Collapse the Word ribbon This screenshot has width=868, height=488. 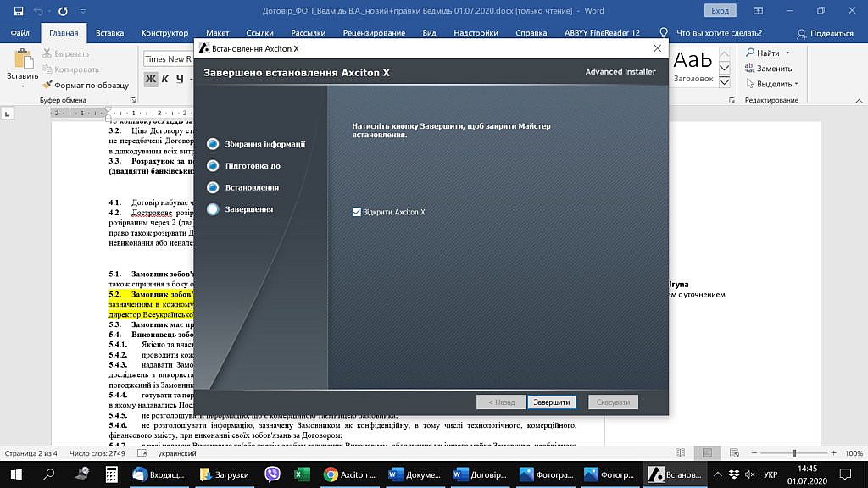tap(859, 100)
